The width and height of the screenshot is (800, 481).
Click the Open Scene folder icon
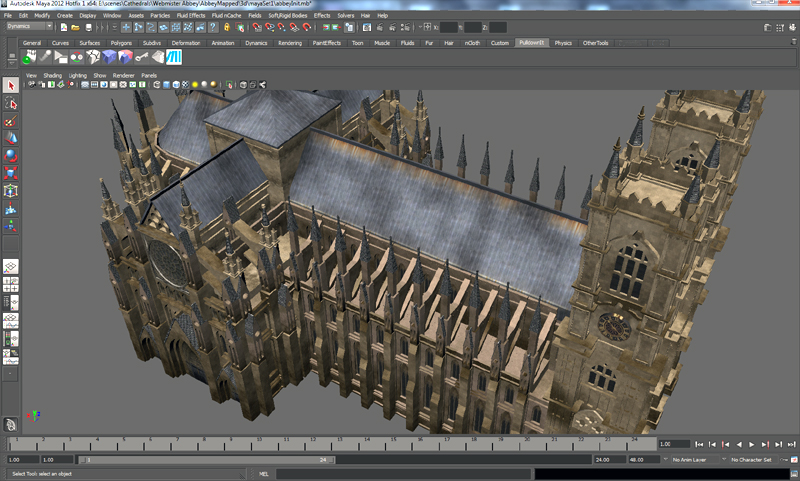point(76,27)
